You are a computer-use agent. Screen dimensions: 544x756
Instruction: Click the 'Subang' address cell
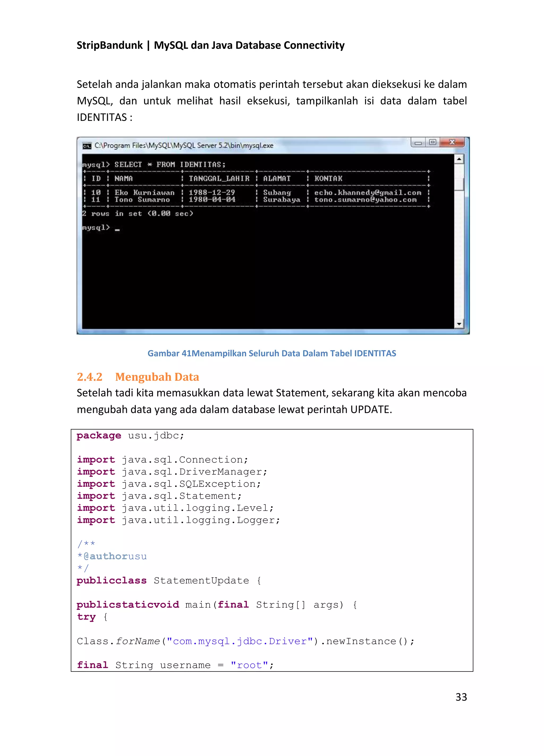point(277,192)
